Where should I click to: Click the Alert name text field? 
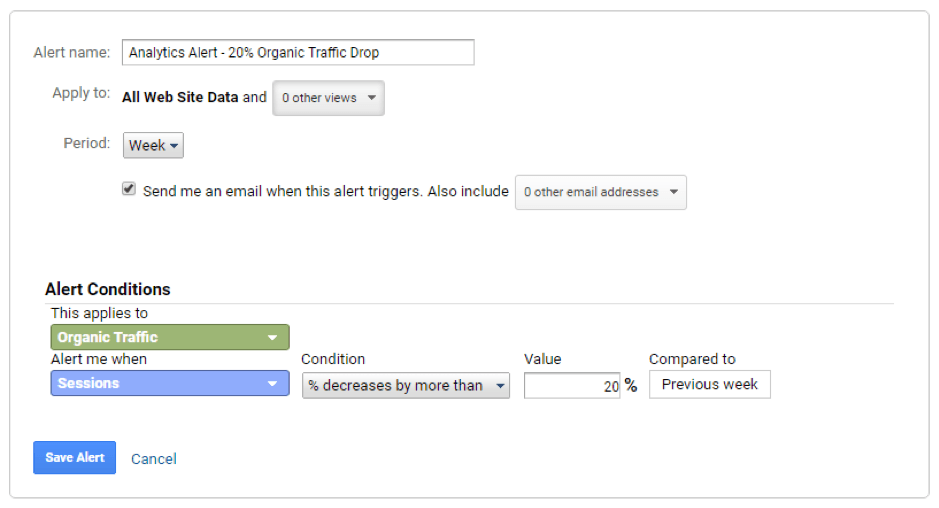click(x=297, y=53)
